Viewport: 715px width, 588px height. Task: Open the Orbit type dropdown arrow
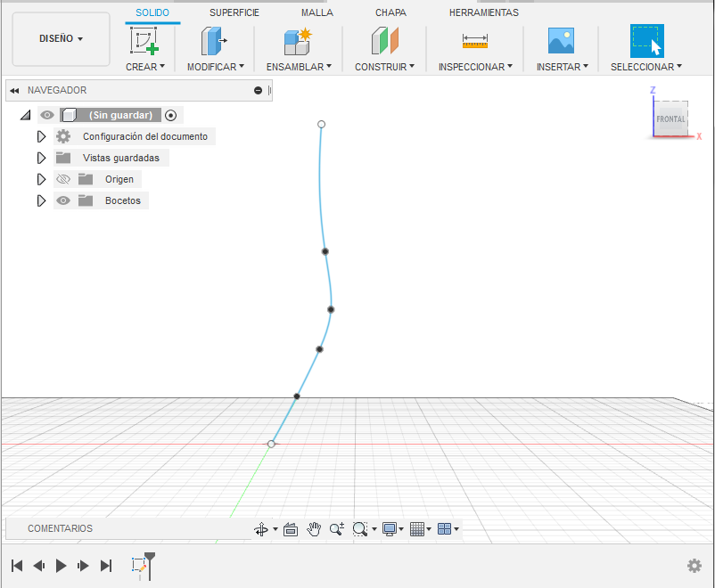275,529
